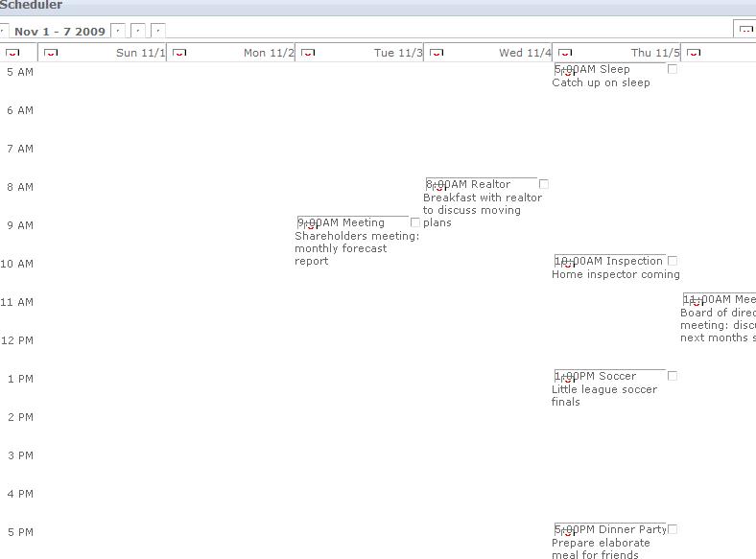Click the icon in the Wednesday 11/4 header
Screen dimensions: 756x559
[437, 53]
